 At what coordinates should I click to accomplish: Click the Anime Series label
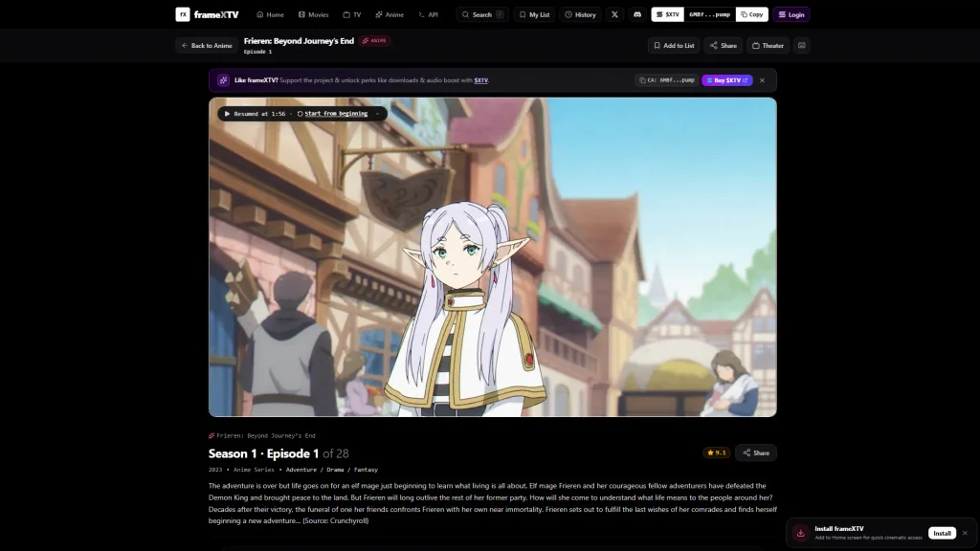[x=254, y=470]
